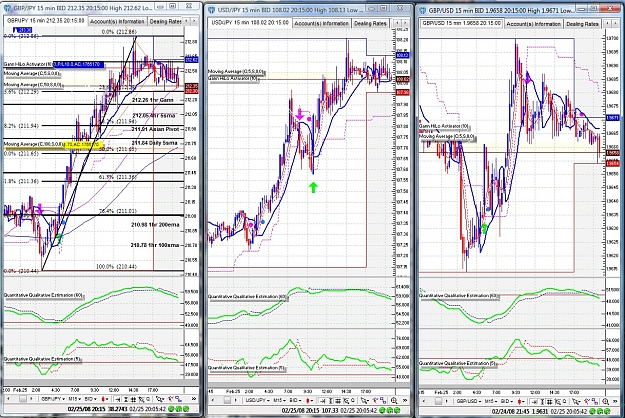
Task: Open candlestick chart style dropdown in GBP/JPY window
Action: pos(105,399)
